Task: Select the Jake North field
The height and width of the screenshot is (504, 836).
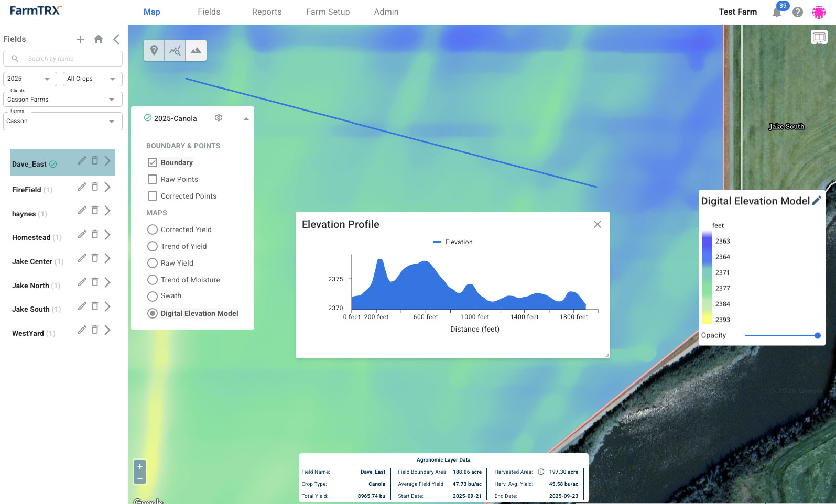Action: point(30,286)
